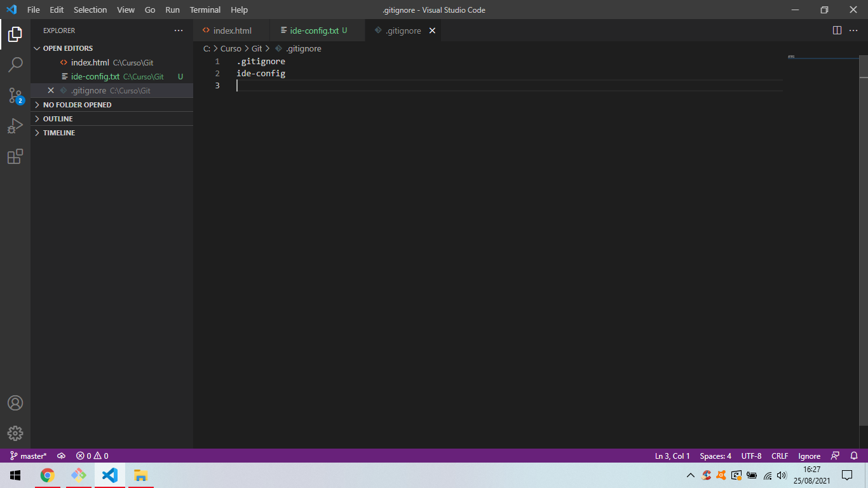Viewport: 868px width, 488px height.
Task: Select .gitignore in Open Editors list
Action: (111, 90)
